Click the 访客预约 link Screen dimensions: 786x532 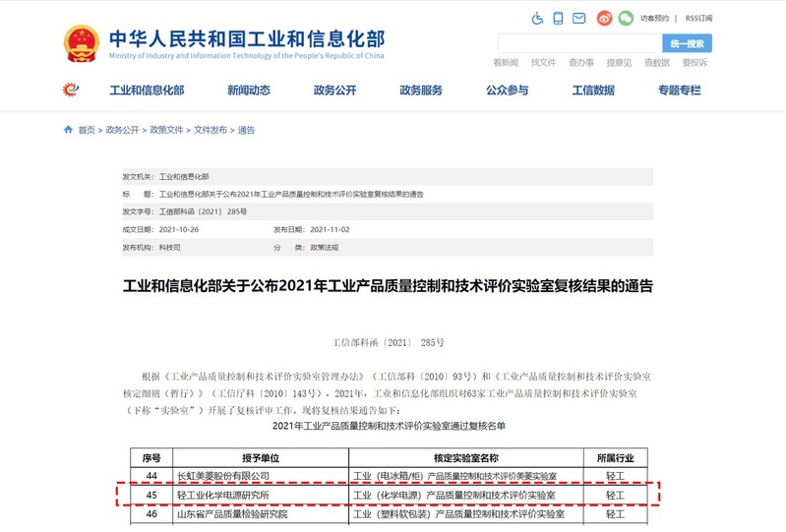pos(654,18)
